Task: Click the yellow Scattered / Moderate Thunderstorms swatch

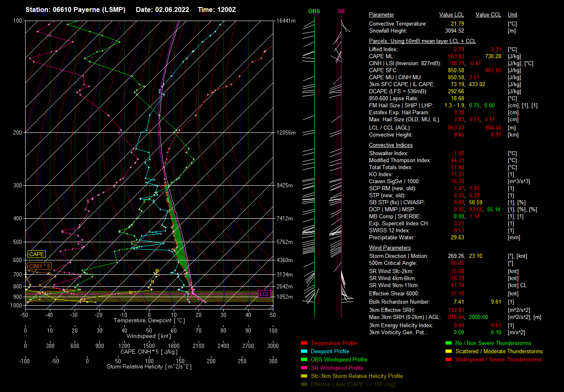Action: pos(449,352)
